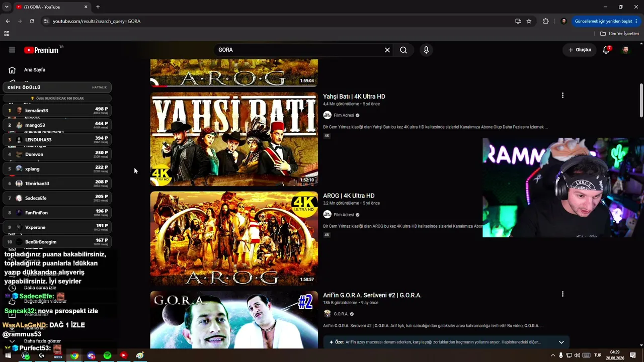Reload the current page

tap(32, 21)
